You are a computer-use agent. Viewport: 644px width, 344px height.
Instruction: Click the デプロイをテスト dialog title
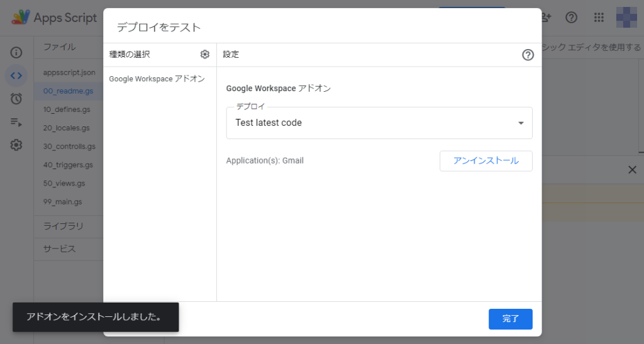(159, 28)
